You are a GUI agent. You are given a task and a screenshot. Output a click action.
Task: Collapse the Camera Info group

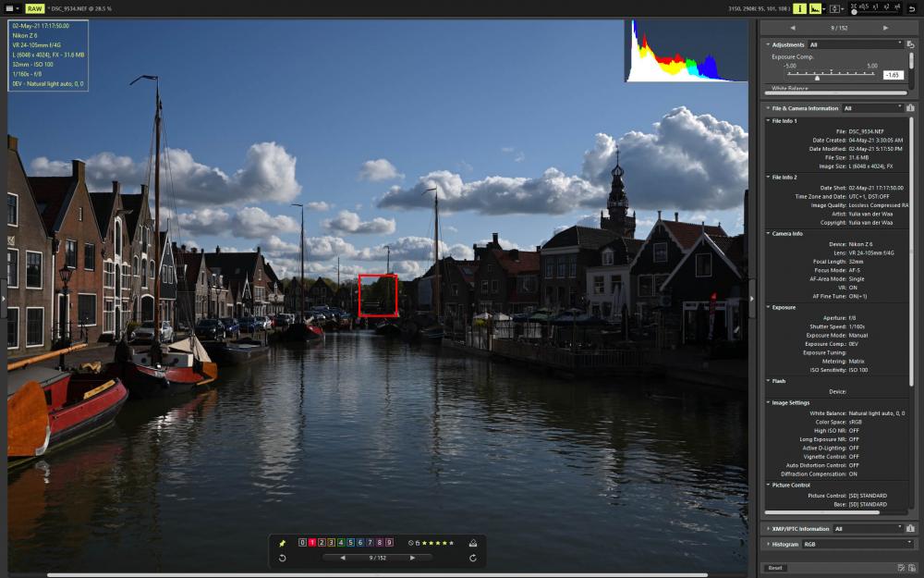[x=768, y=234]
